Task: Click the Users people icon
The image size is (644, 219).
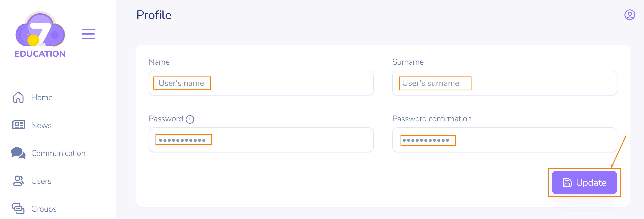Action: [x=18, y=181]
